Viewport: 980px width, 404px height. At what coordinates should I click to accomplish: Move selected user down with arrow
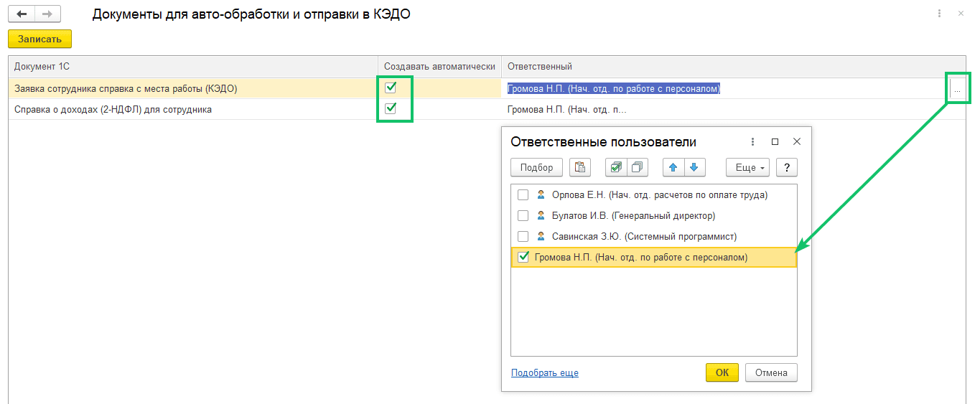[694, 167]
